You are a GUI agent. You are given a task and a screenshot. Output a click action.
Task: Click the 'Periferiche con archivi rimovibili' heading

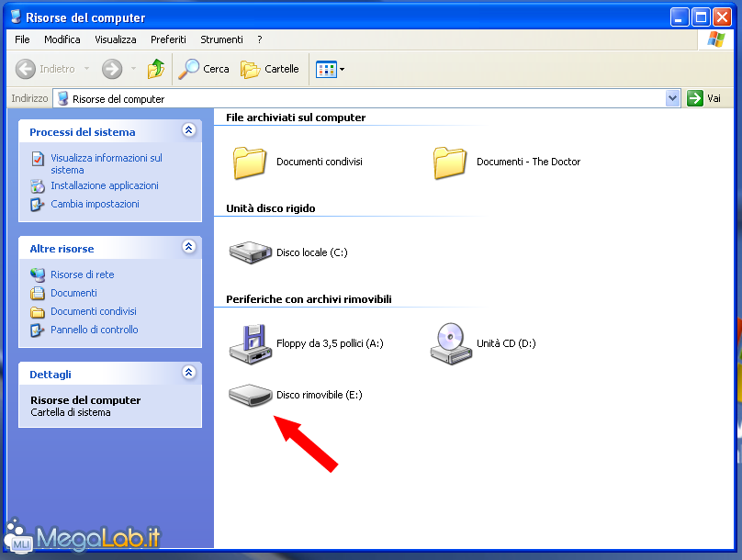[x=309, y=299]
